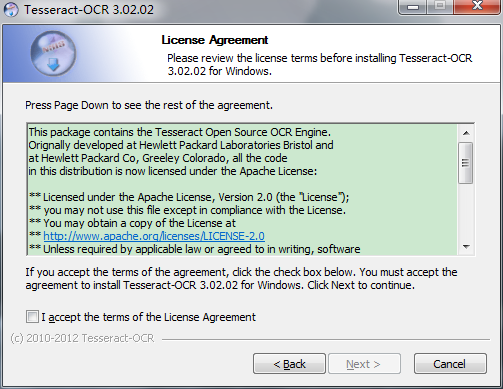Click the license scrollbar thumb

pos(465,163)
